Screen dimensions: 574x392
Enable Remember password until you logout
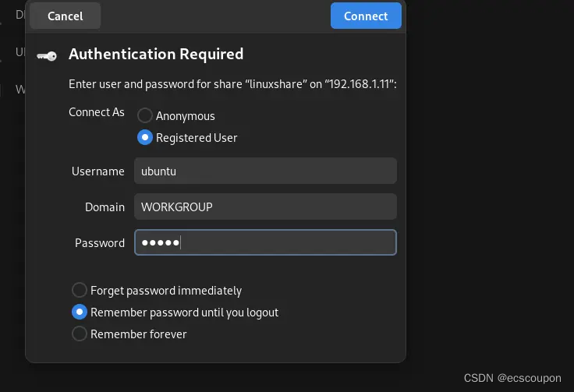(x=80, y=312)
